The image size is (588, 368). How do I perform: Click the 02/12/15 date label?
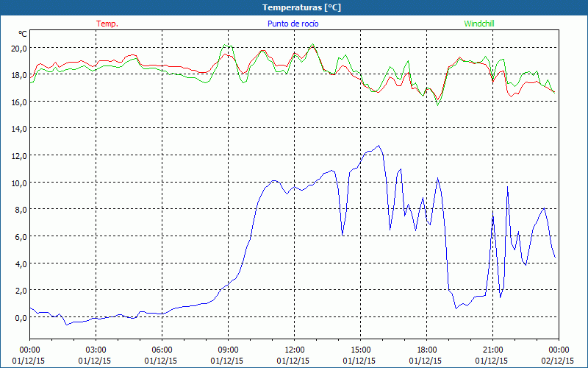[x=558, y=361]
